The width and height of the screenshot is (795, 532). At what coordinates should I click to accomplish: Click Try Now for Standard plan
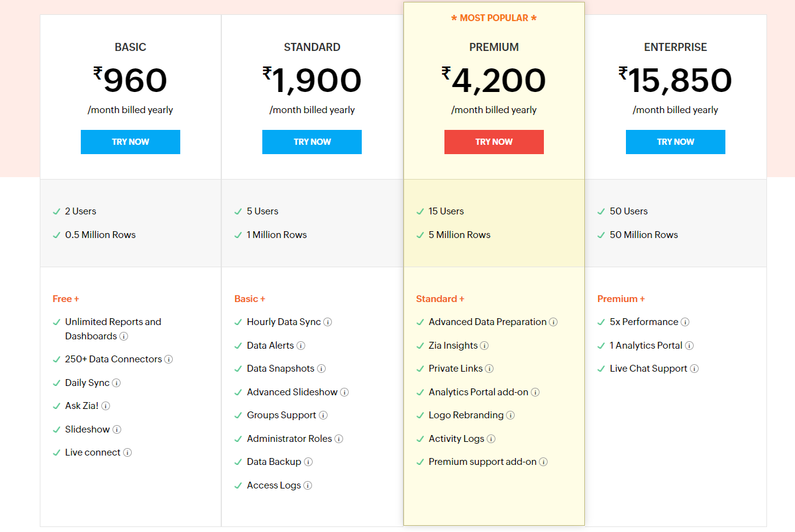(x=312, y=142)
